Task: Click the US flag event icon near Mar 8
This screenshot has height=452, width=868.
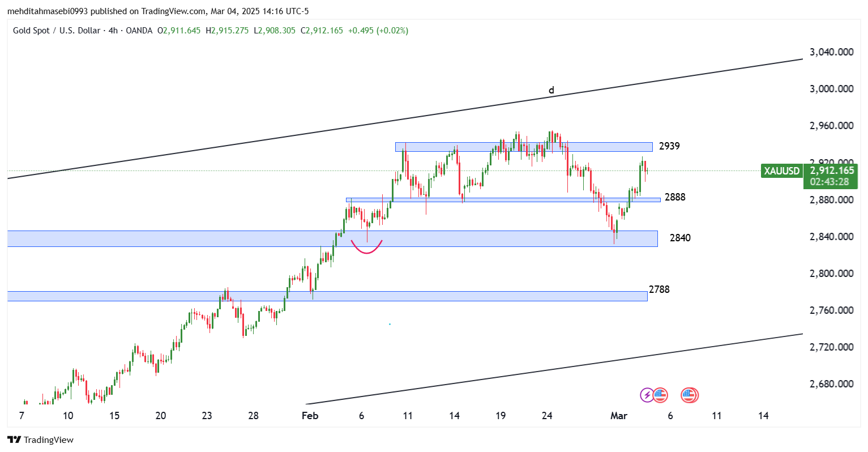Action: coord(689,395)
